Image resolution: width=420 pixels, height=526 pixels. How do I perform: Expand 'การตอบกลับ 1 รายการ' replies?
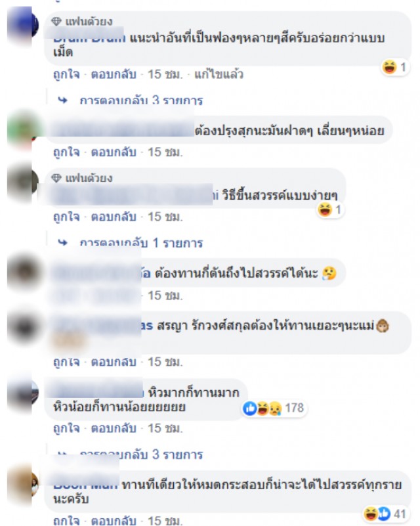pyautogui.click(x=141, y=242)
